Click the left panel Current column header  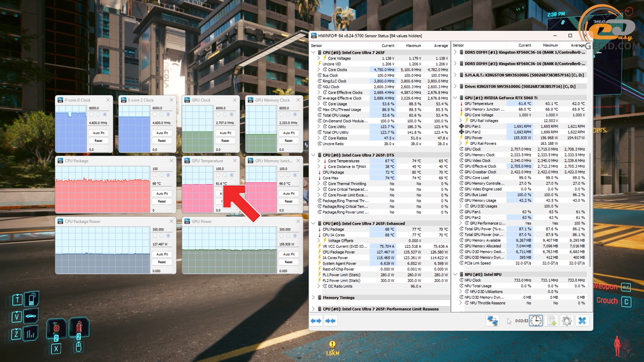click(x=383, y=46)
